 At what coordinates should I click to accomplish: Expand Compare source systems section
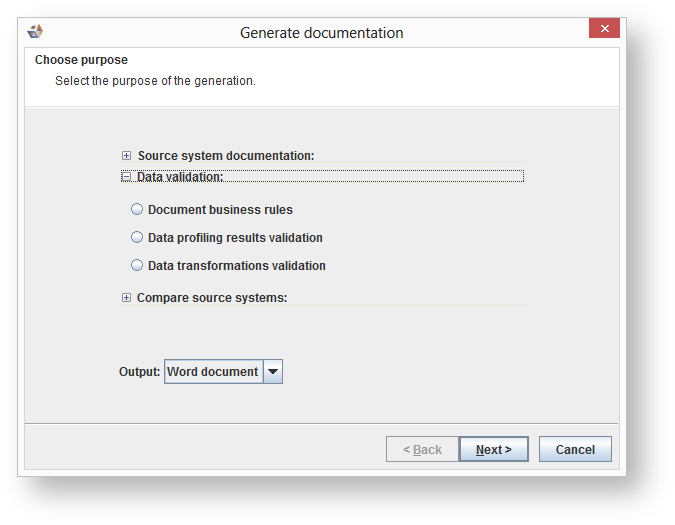pyautogui.click(x=126, y=298)
